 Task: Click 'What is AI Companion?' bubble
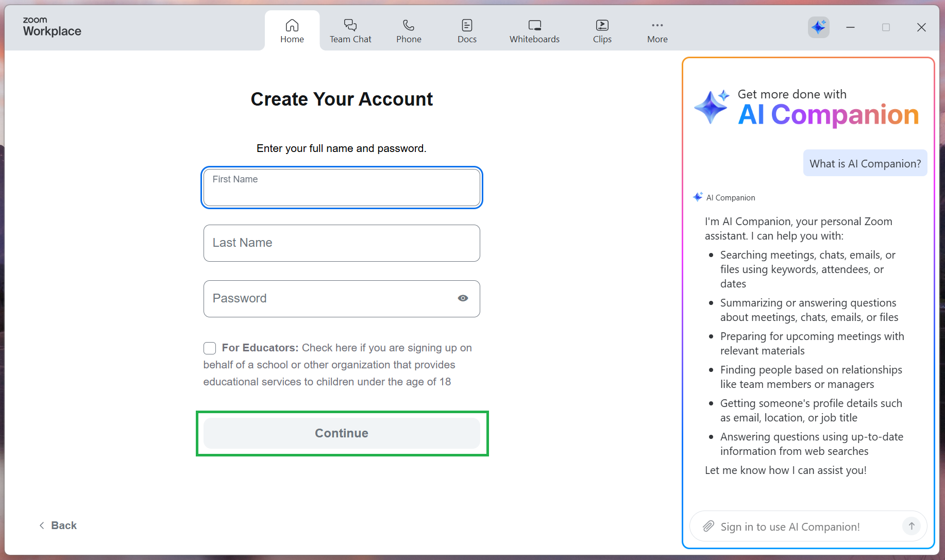865,163
